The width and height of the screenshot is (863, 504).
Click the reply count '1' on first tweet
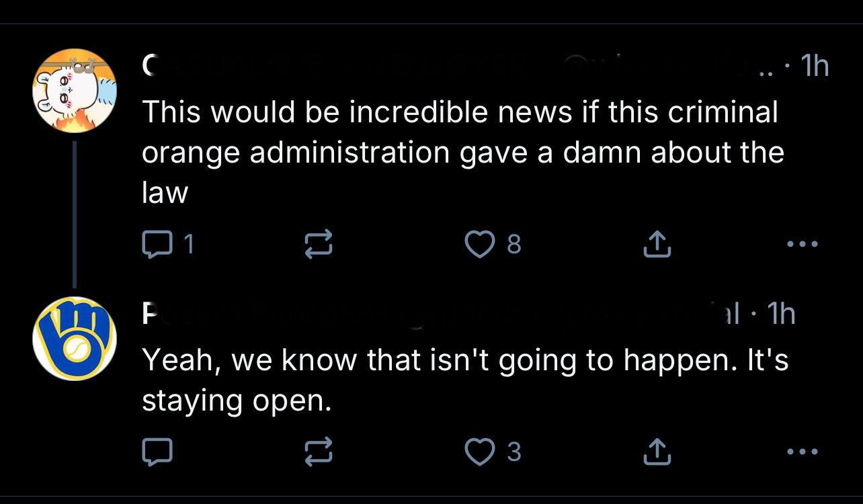pyautogui.click(x=189, y=245)
